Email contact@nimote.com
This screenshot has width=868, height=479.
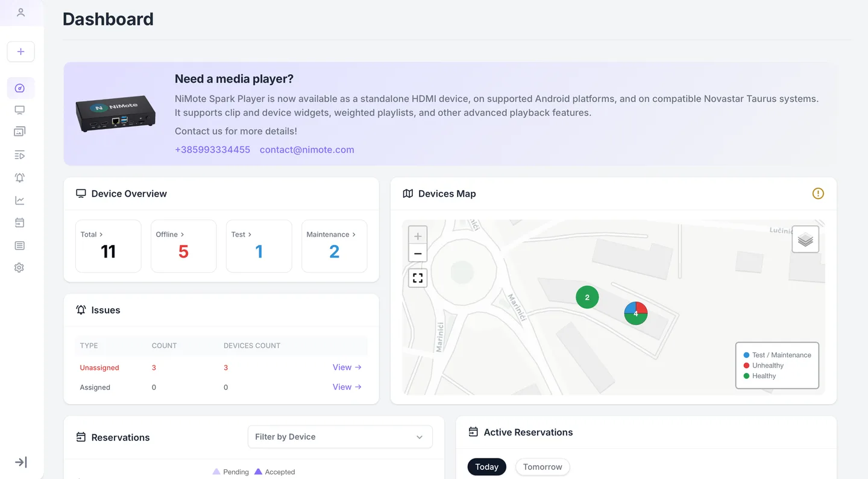coord(307,150)
